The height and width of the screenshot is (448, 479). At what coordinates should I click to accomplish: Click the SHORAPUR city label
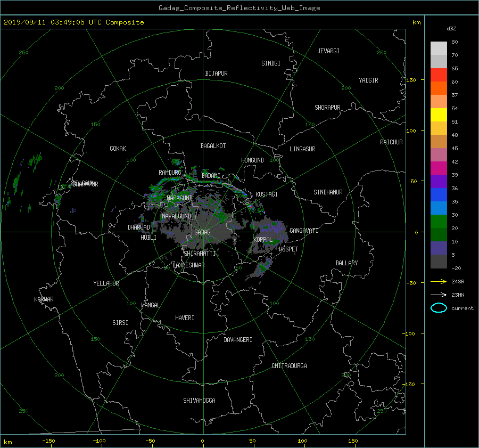point(327,108)
